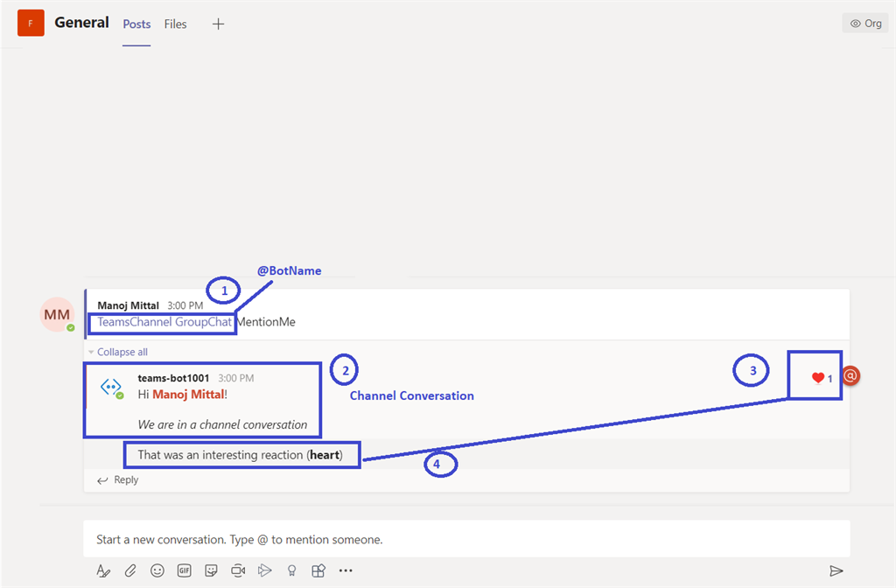
Task: Insert a GIF with the Giphy icon
Action: point(184,570)
